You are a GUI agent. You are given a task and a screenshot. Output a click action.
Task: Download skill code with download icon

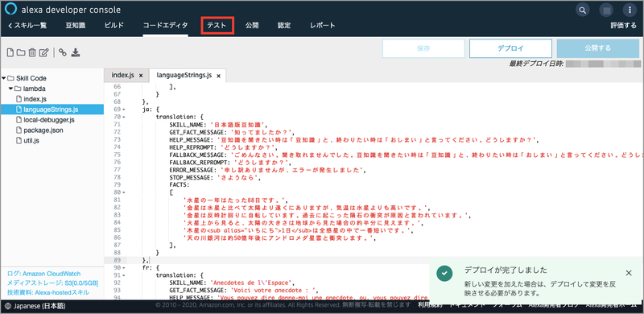pos(75,52)
